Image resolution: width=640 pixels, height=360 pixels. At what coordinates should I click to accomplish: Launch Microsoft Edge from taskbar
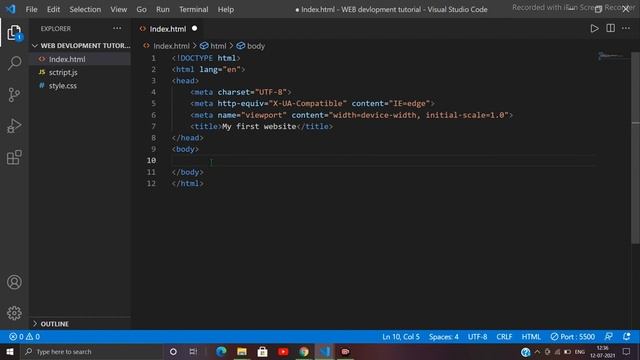(x=221, y=351)
